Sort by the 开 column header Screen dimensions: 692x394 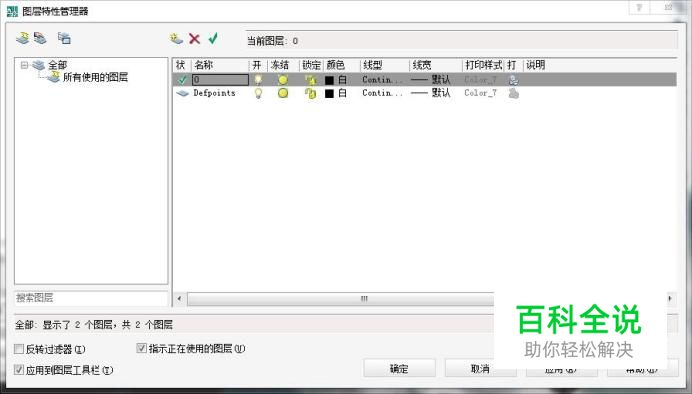point(258,65)
